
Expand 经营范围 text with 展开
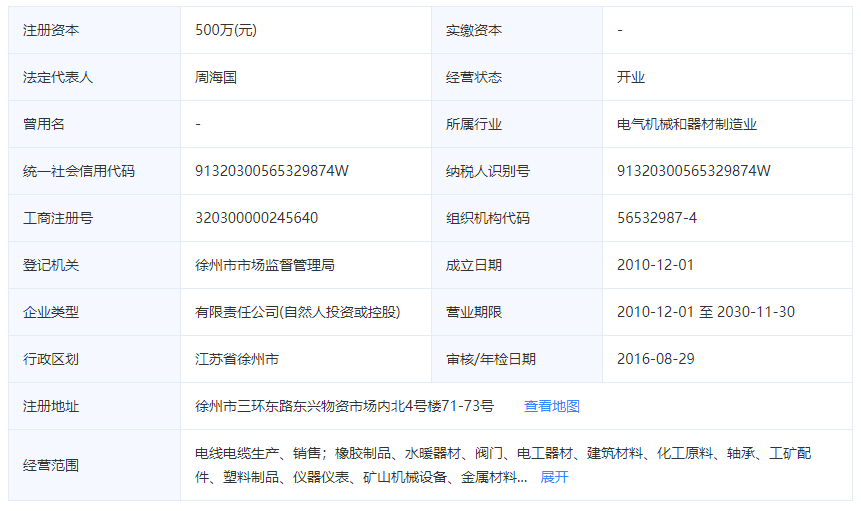(x=554, y=477)
